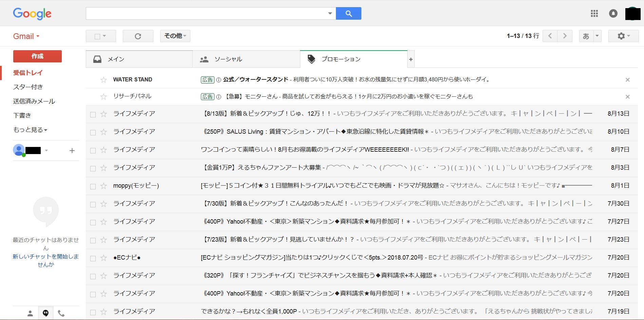Open the その他 dropdown menu
644x320 pixels.
click(175, 36)
